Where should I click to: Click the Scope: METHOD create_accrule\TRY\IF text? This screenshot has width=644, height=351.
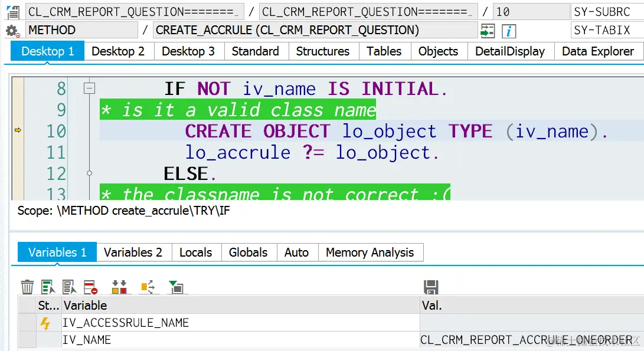point(123,211)
